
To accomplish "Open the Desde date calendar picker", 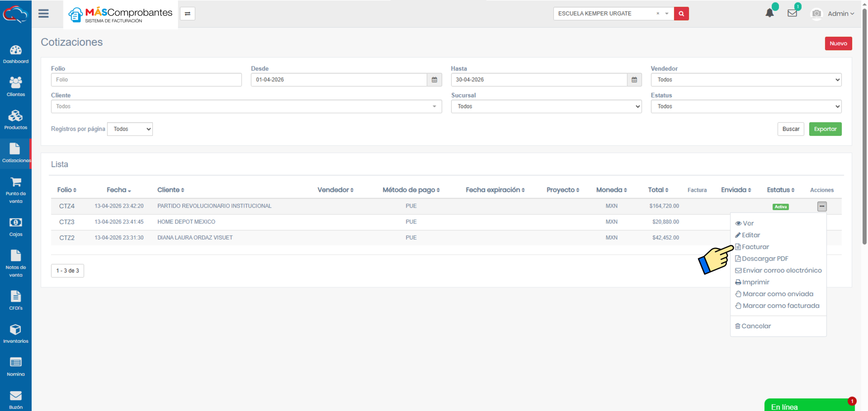I will [x=434, y=80].
